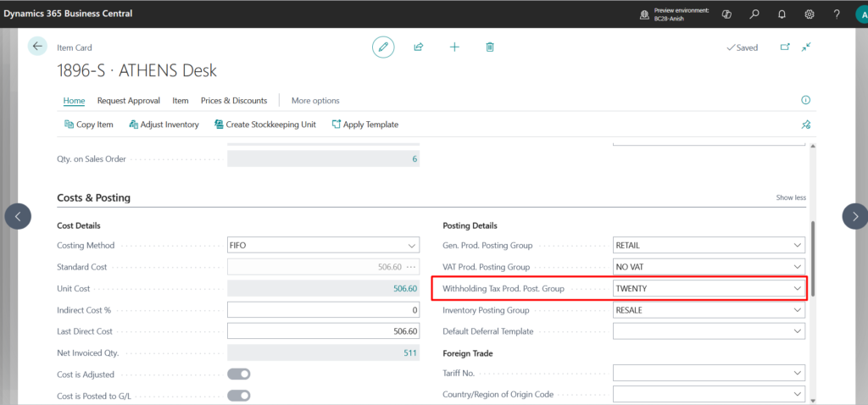
Task: Click Show less in Costs & Posting
Action: [791, 198]
